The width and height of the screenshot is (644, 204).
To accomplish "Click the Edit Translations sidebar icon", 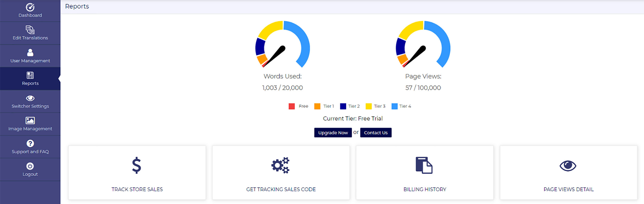I will [x=30, y=30].
